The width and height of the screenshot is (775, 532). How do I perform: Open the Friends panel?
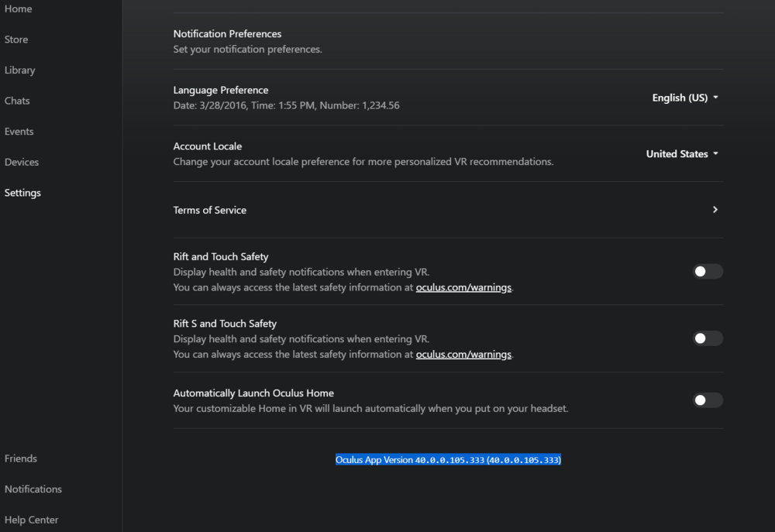click(x=21, y=458)
